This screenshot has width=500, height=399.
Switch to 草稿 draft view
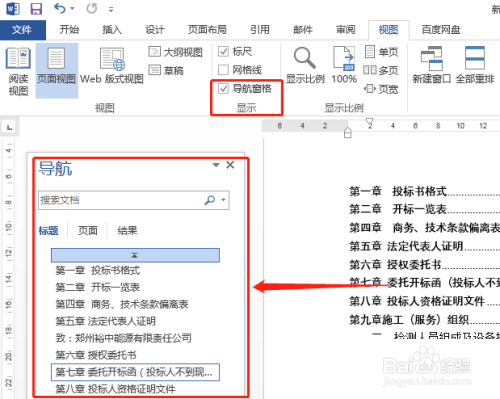coord(166,70)
